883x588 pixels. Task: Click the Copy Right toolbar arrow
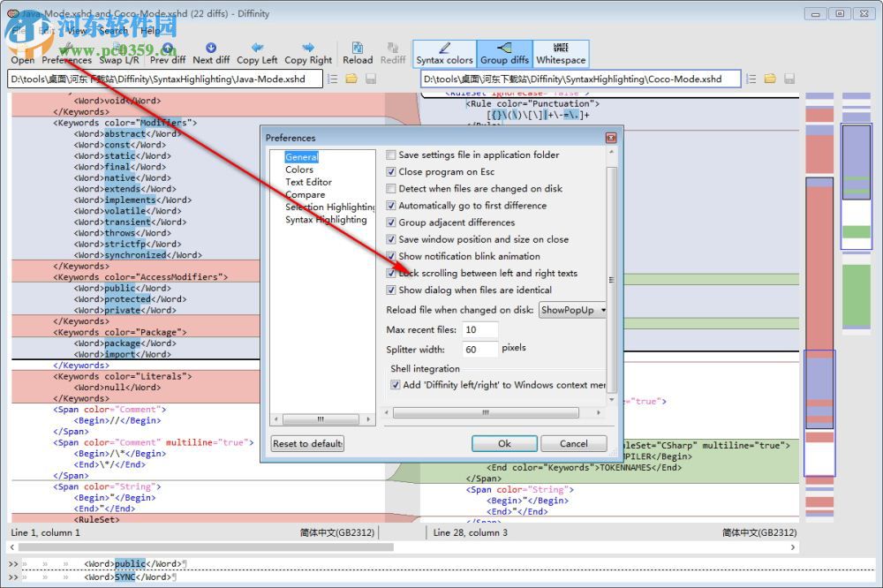[308, 54]
